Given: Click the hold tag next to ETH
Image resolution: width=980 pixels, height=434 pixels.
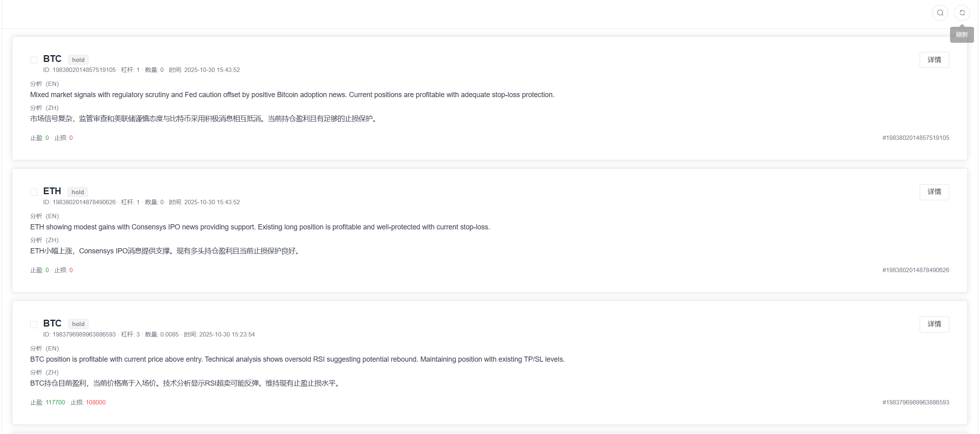Looking at the screenshot, I should click(77, 192).
